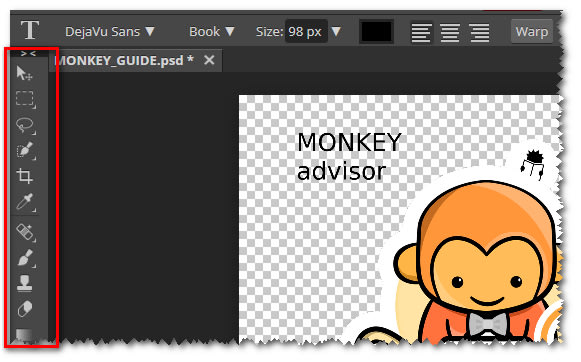Select the Eraser tool
The height and width of the screenshot is (362, 581).
click(25, 309)
